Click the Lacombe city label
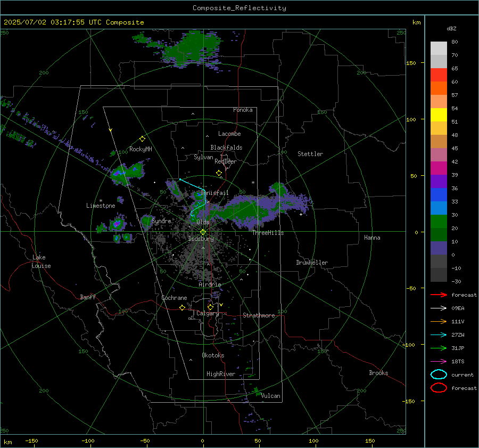This screenshot has width=479, height=448. click(x=229, y=134)
